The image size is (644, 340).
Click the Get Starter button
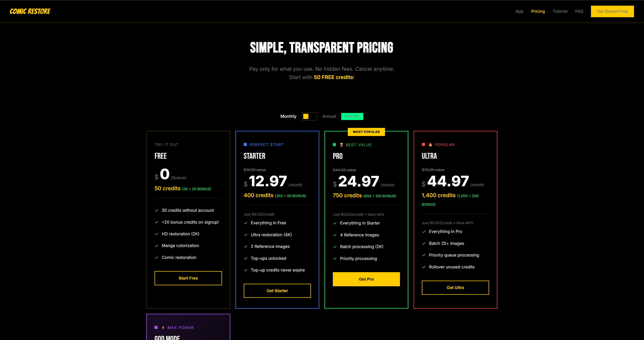tap(277, 290)
